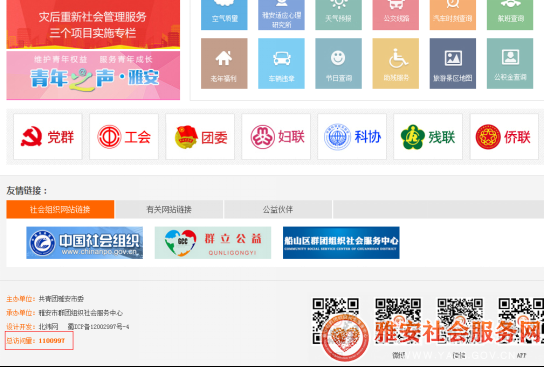This screenshot has width=544, height=367.
Task: Open the 中国社会组织 chinanpo.gov.cn banner link
Action: click(85, 242)
